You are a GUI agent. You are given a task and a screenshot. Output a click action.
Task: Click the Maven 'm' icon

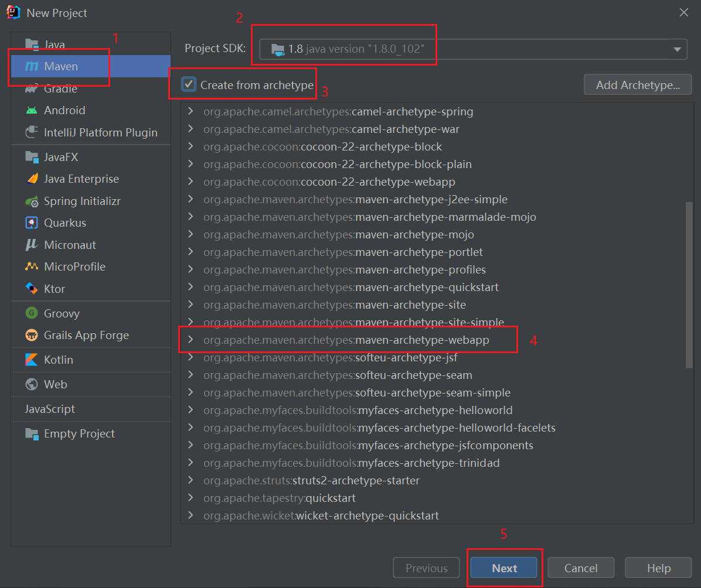pos(32,66)
